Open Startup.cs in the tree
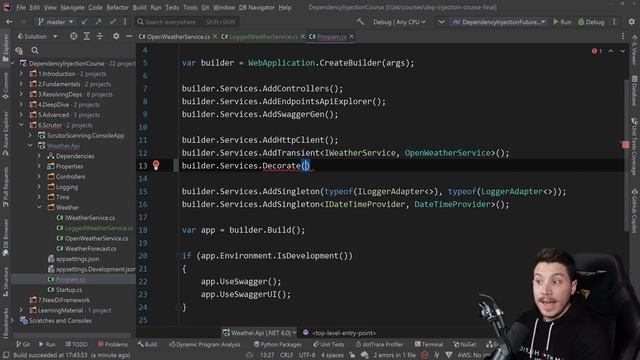 65,290
